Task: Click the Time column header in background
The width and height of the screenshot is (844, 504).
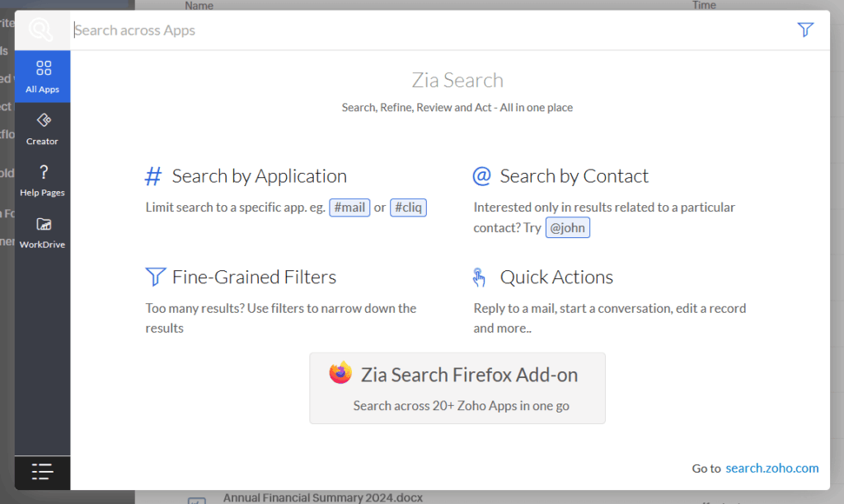Action: tap(704, 6)
